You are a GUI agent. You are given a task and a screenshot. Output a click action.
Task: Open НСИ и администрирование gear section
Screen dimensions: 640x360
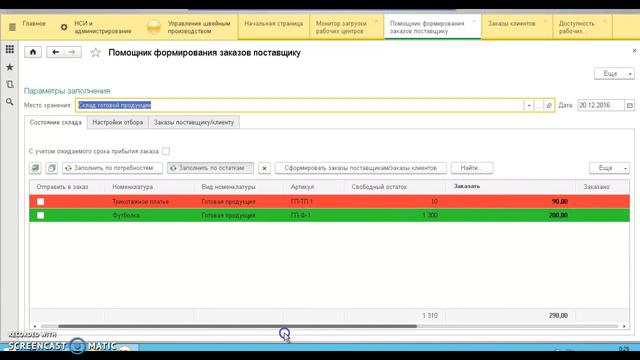coord(97,27)
